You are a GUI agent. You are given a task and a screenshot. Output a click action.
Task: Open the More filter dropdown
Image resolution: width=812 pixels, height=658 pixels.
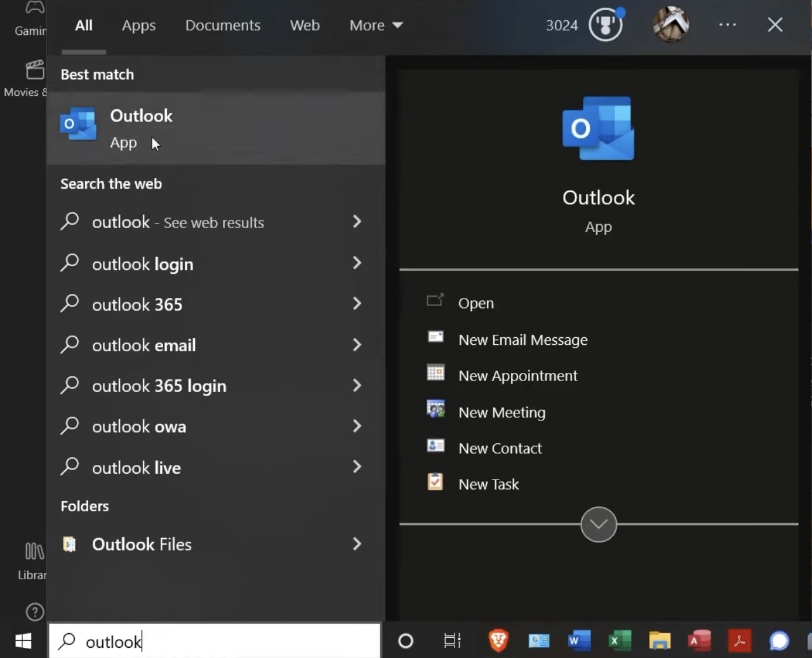375,25
